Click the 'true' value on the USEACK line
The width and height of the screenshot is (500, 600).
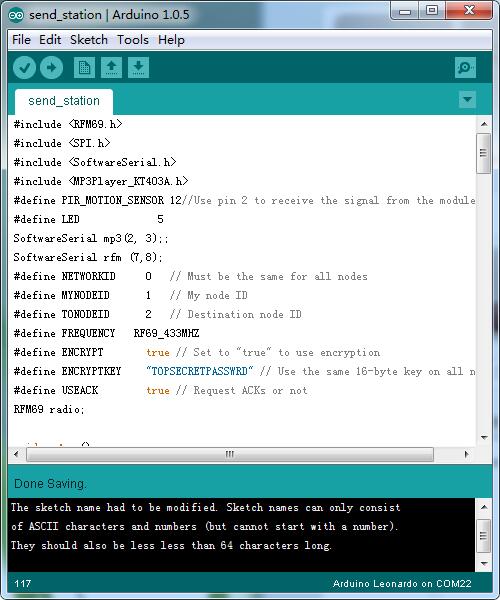pos(158,390)
